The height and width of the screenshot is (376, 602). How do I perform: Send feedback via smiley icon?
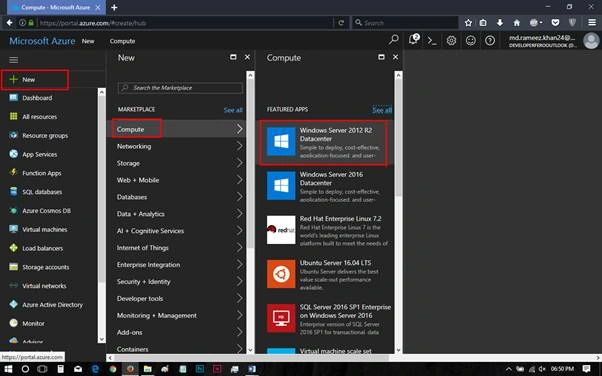[471, 40]
